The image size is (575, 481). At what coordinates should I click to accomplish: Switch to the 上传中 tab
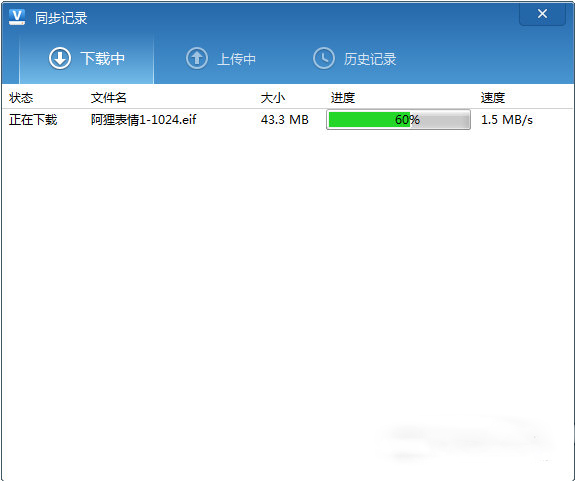(221, 59)
